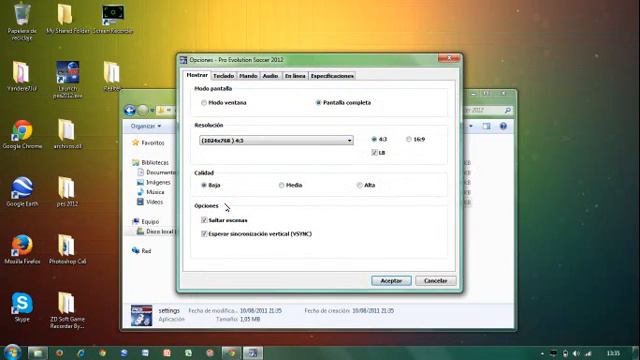Open Documentos library in sidebar

[x=157, y=173]
